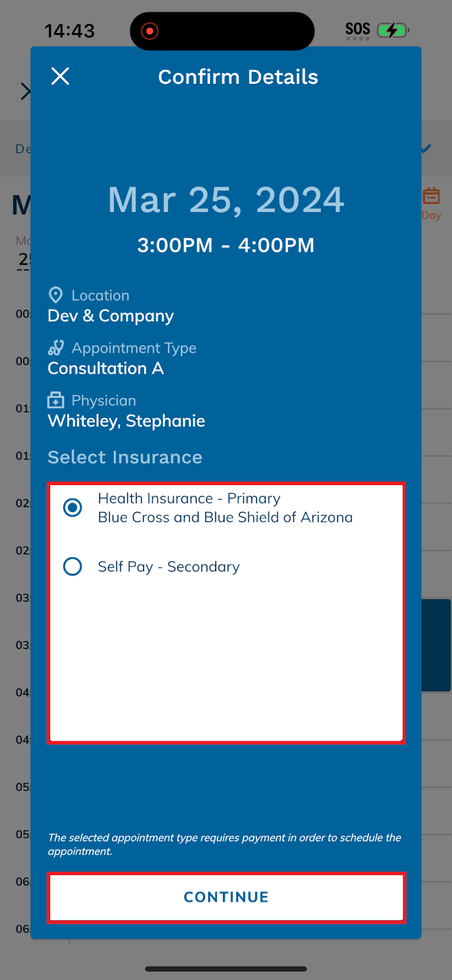This screenshot has width=452, height=980.
Task: Tap the dark blue appointment block in calendar
Action: click(436, 646)
